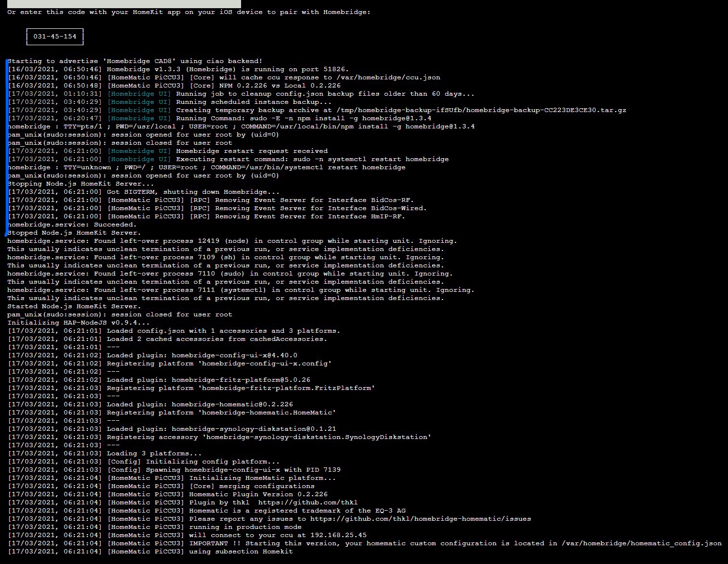Select 'Homebridge v1.3.3 (Homebridge) is running on port 51826.'
The image size is (728, 564).
tap(228, 69)
